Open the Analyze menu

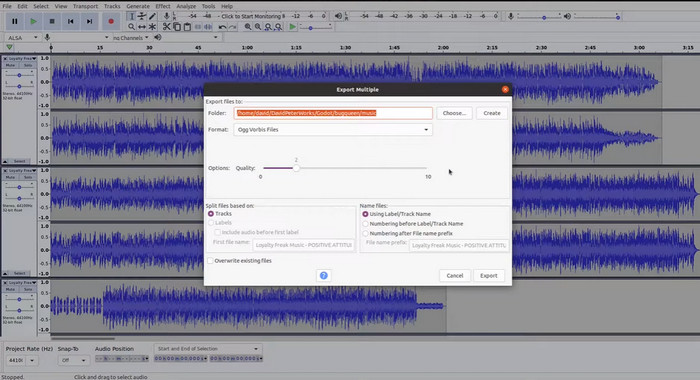pyautogui.click(x=186, y=6)
